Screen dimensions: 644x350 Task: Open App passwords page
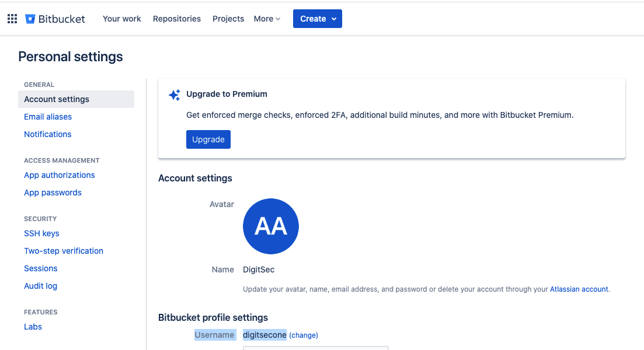point(53,193)
